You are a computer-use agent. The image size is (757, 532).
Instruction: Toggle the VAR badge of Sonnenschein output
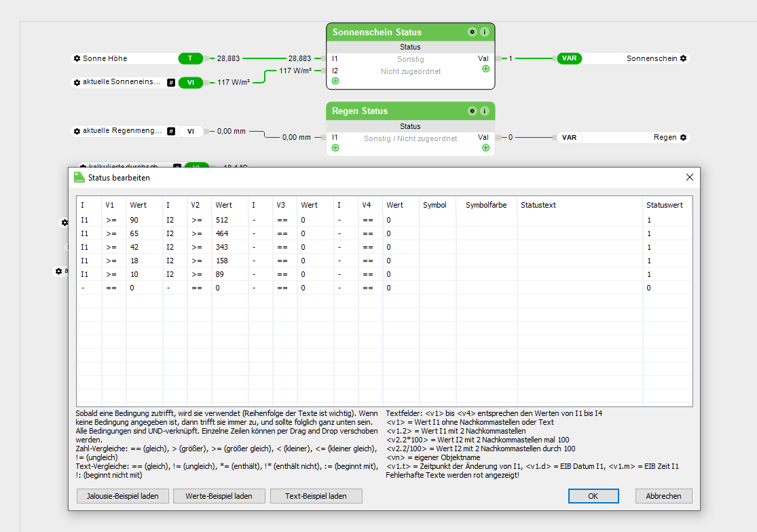coord(569,58)
